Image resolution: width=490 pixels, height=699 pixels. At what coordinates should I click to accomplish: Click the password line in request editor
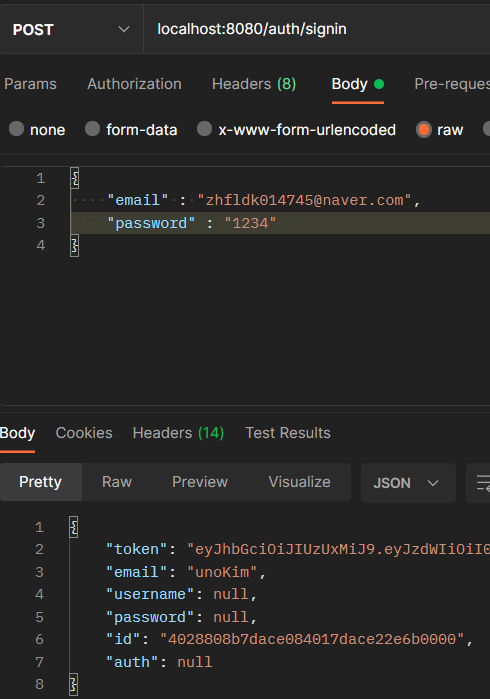coord(280,223)
